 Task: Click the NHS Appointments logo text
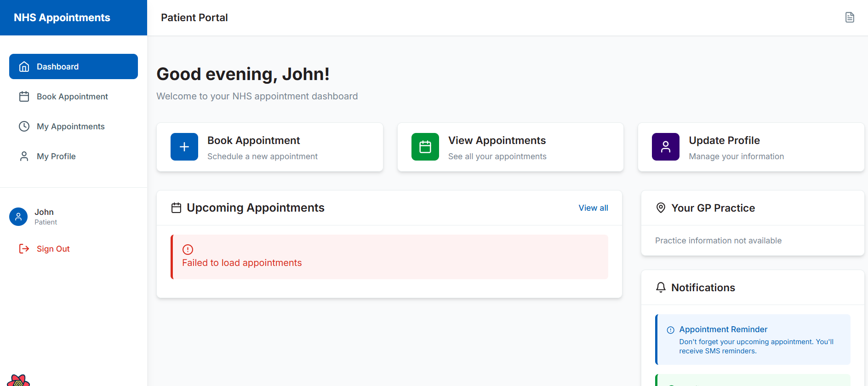(x=62, y=17)
